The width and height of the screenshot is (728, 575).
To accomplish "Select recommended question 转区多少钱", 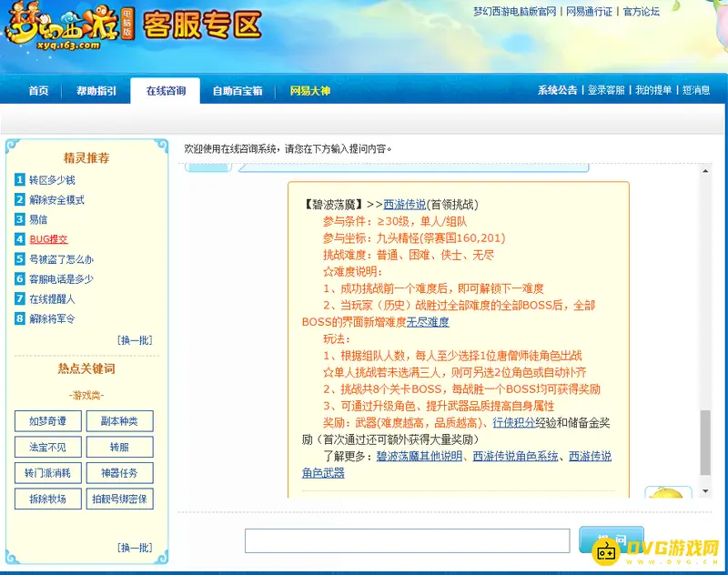I will (x=52, y=180).
